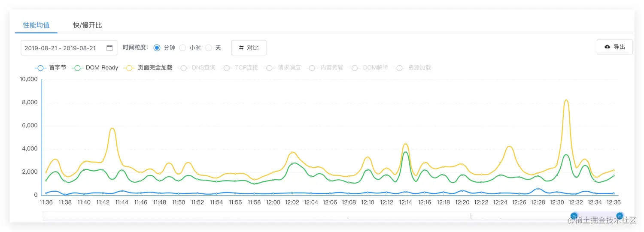Click the yellow peak near 12:31
Screen dimensions: 644x232
[x=566, y=100]
